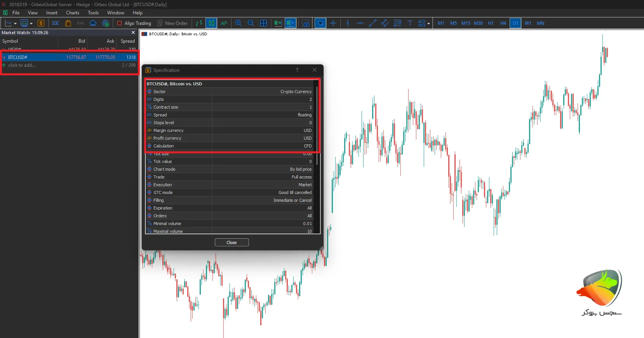Select the text label tool
The width and height of the screenshot is (644, 338).
pos(410,23)
